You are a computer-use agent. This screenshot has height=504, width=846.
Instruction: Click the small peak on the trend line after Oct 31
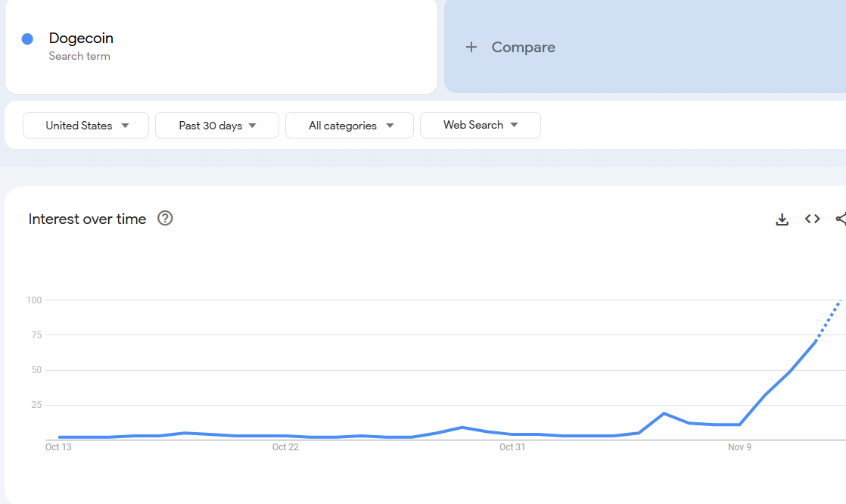664,414
